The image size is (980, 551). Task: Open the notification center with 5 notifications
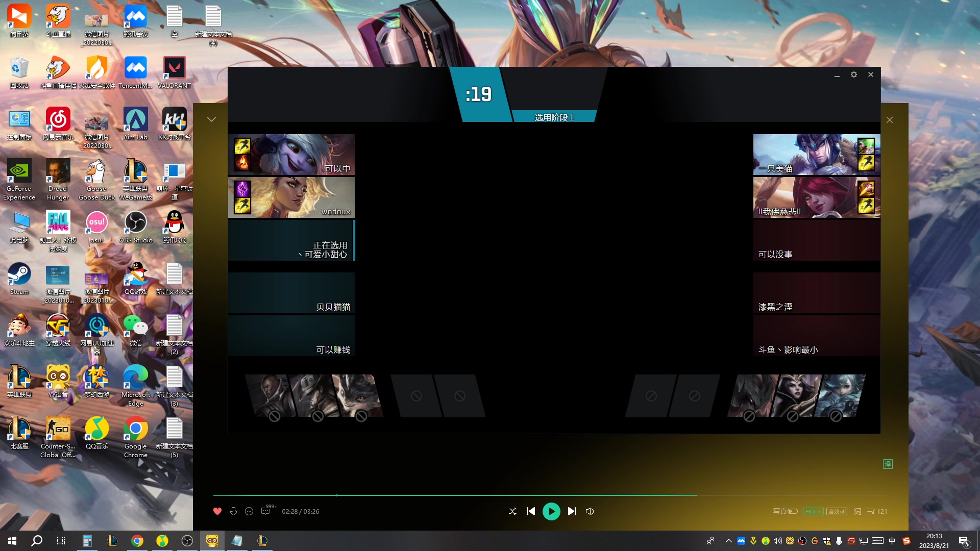(964, 541)
